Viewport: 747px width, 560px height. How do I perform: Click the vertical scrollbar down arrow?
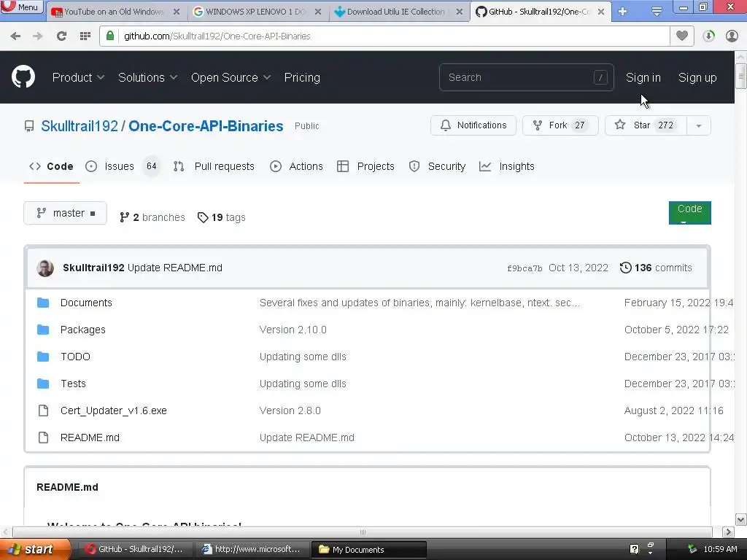pyautogui.click(x=741, y=519)
